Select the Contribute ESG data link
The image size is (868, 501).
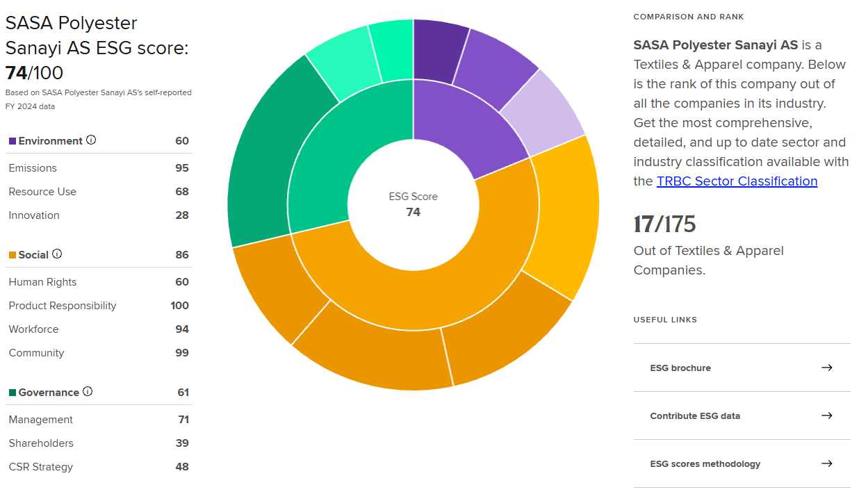tap(695, 416)
